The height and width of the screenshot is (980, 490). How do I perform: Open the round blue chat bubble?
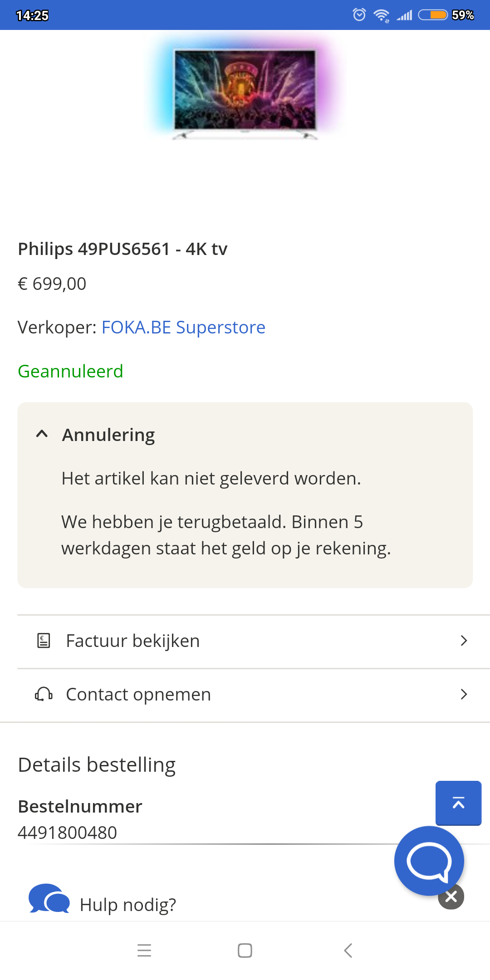coord(428,860)
